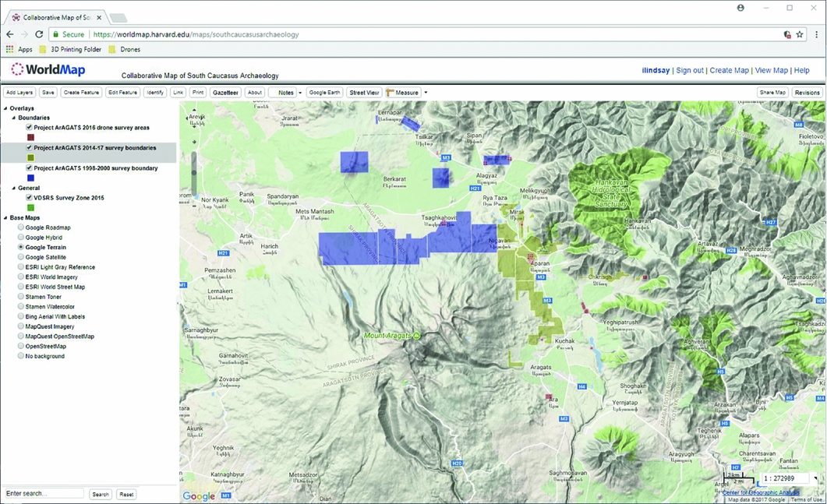Open the Chrome three-dot menu
The width and height of the screenshot is (827, 504).
click(816, 34)
